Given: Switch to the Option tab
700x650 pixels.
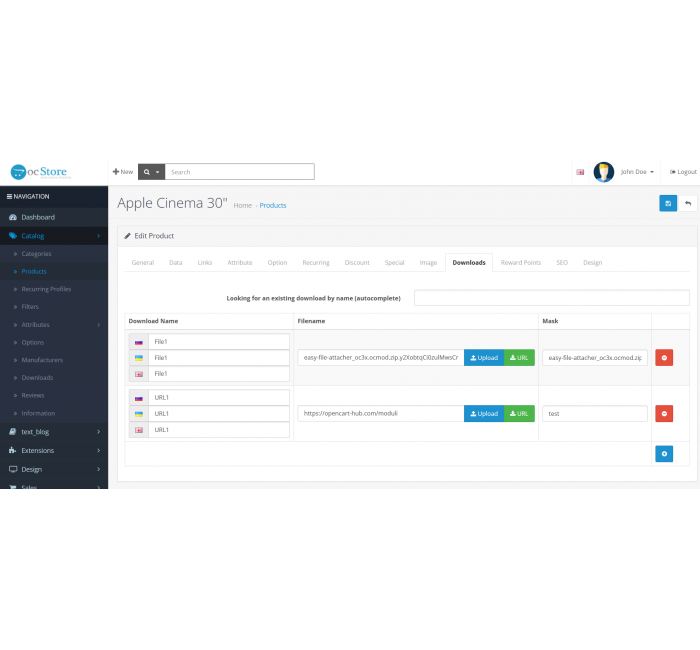Looking at the screenshot, I should coord(277,262).
